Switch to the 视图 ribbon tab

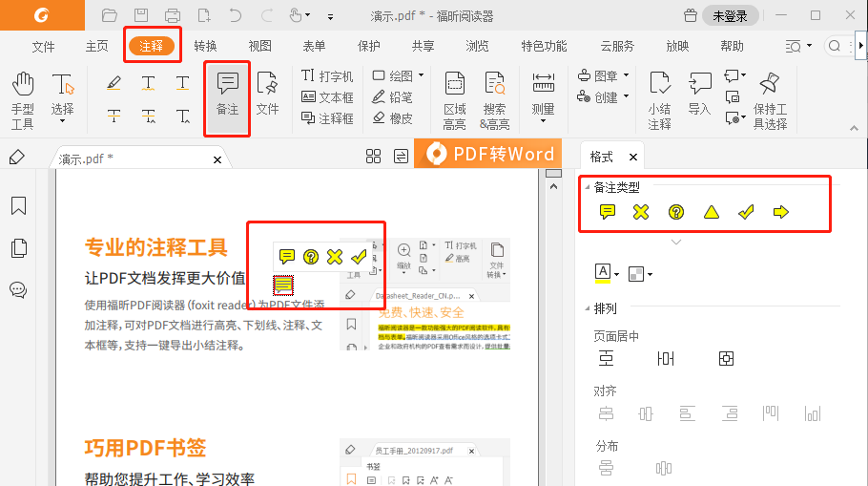tap(259, 46)
